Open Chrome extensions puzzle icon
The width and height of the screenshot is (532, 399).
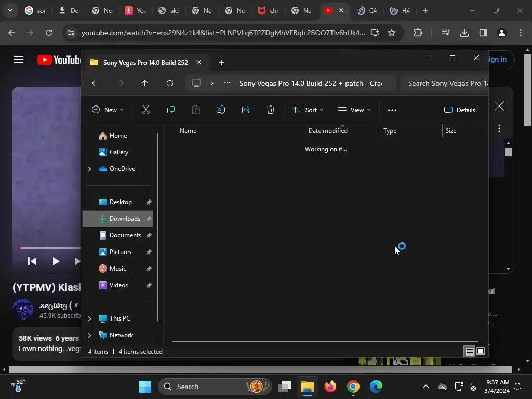click(x=418, y=33)
